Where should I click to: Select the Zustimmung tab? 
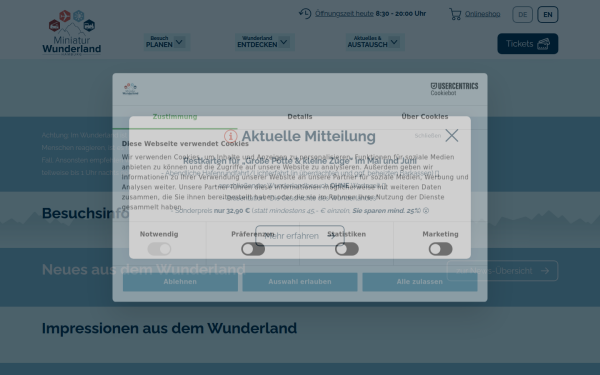pos(175,117)
